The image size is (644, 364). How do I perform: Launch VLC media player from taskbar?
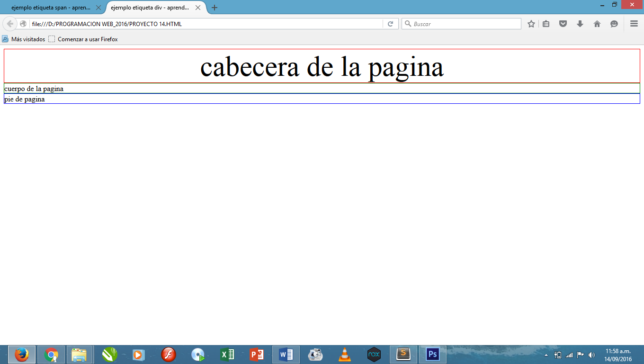[344, 354]
